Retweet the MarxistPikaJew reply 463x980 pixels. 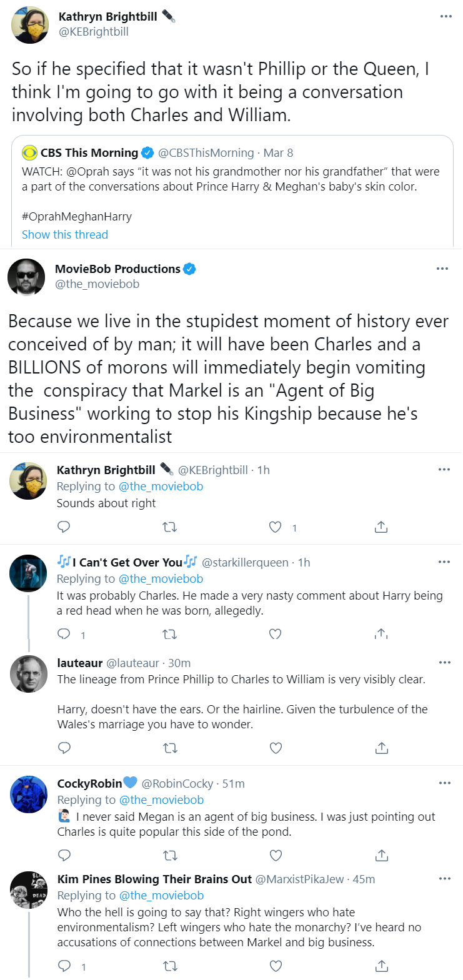(x=170, y=966)
